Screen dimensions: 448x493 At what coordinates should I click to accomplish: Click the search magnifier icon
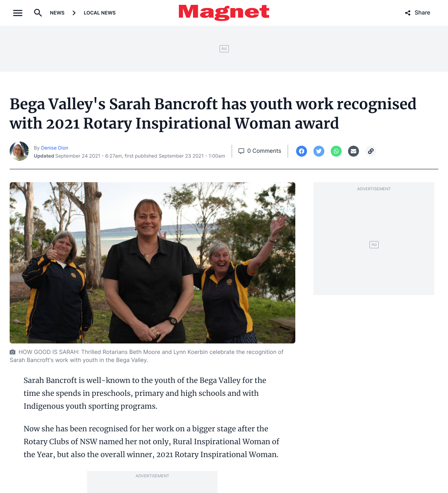pyautogui.click(x=38, y=13)
